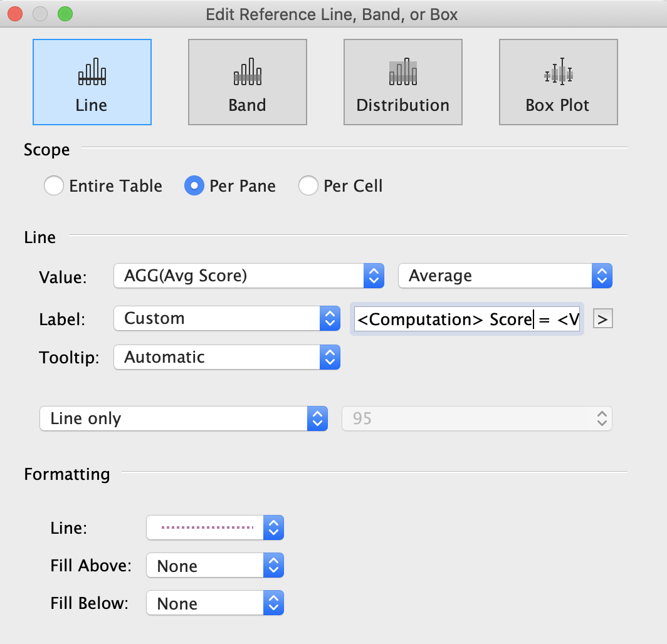Open the Fill Below dropdown
667x644 pixels.
[x=214, y=604]
